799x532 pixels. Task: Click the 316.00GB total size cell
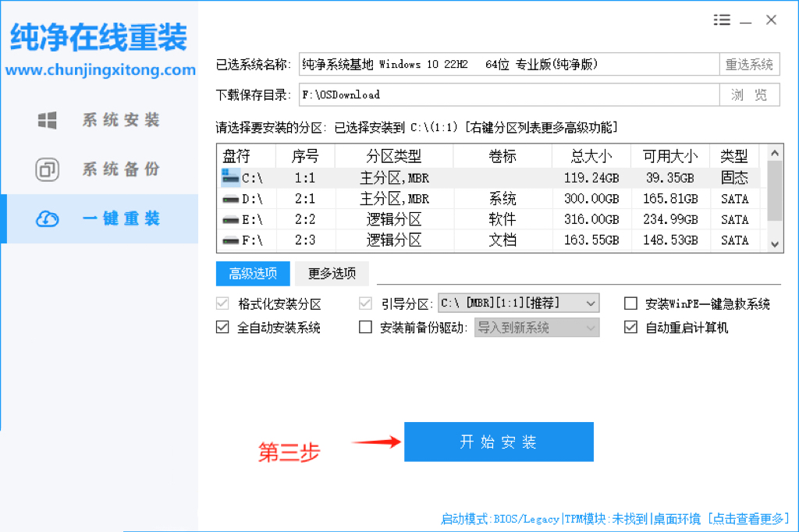[591, 220]
